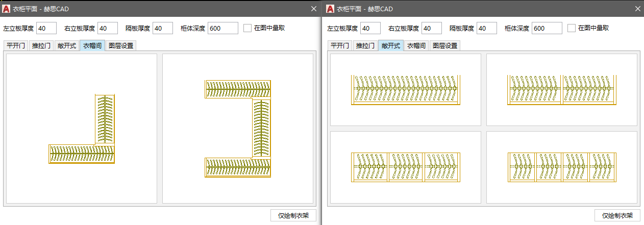Image resolution: width=644 pixels, height=225 pixels.
Task: Enable 在图中量取 checkbox in left window
Action: [247, 28]
